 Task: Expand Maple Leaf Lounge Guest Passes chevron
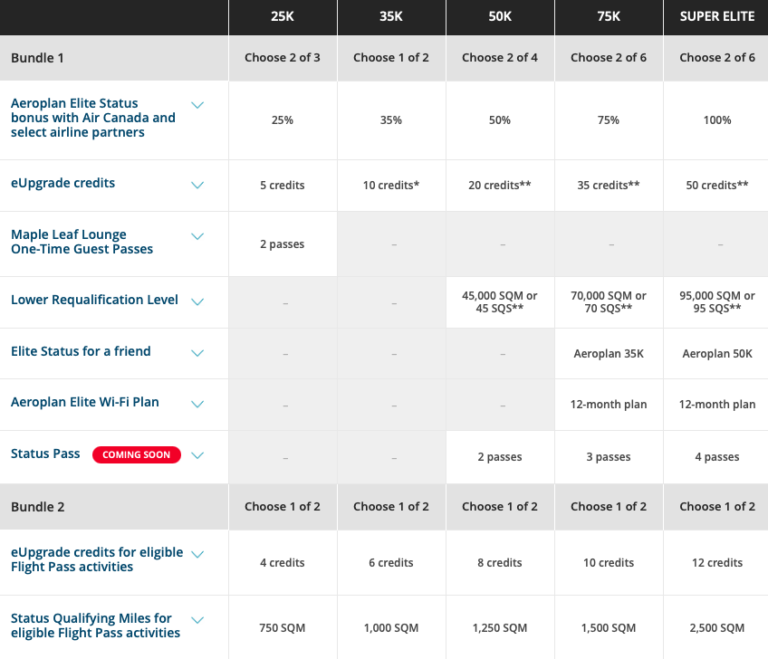click(x=197, y=236)
